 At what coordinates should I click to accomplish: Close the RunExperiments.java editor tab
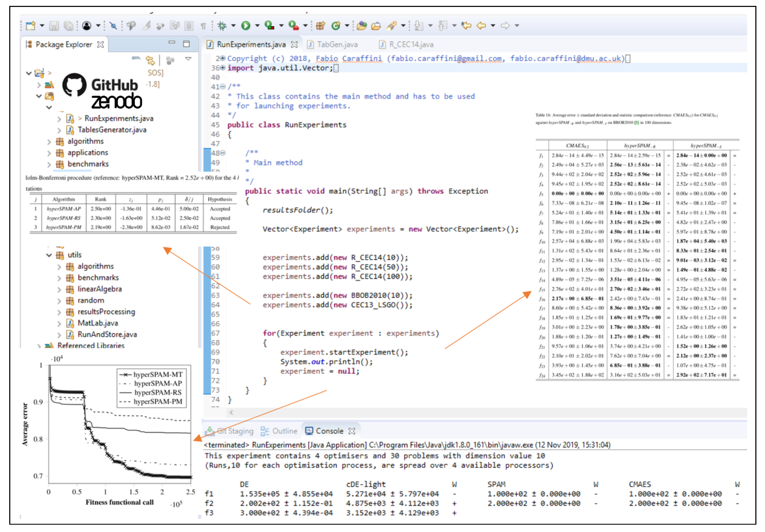click(294, 45)
